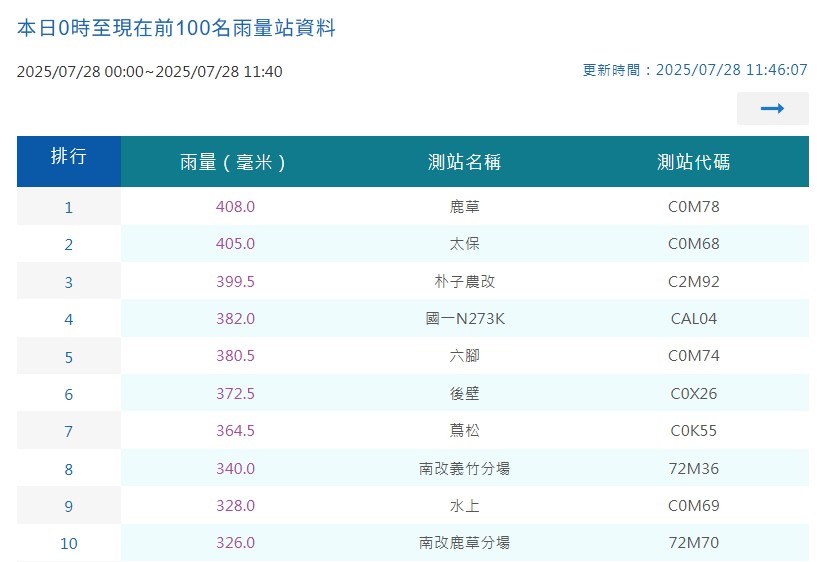This screenshot has width=817, height=562.
Task: Click the 國一N273K station name
Action: tap(464, 319)
